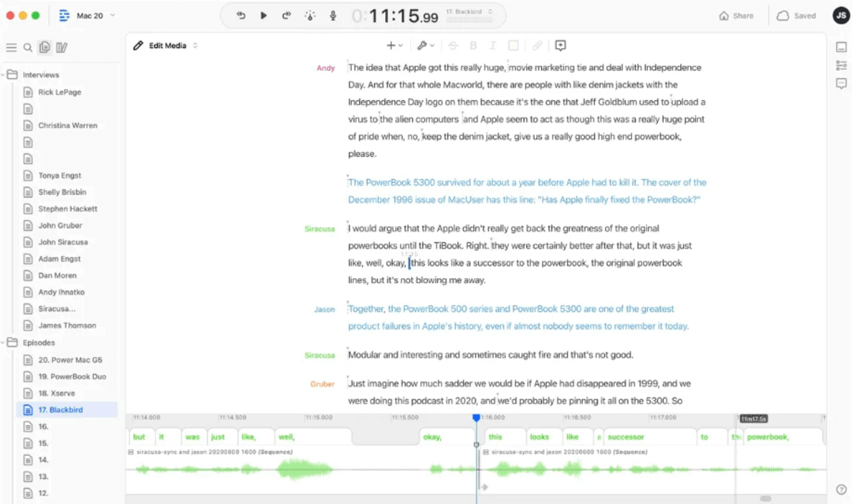Open the properties sliders icon at right
Screen dimensions: 852x504
click(841, 65)
